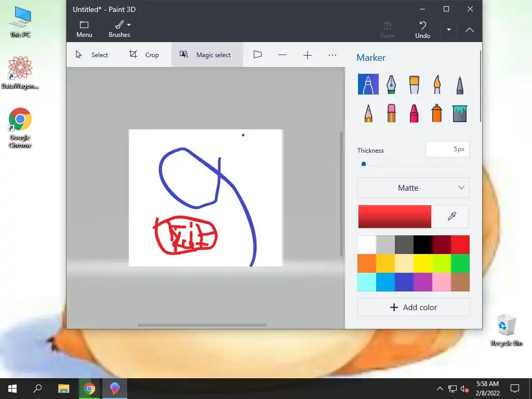Activate the eyedropper color picker

451,216
